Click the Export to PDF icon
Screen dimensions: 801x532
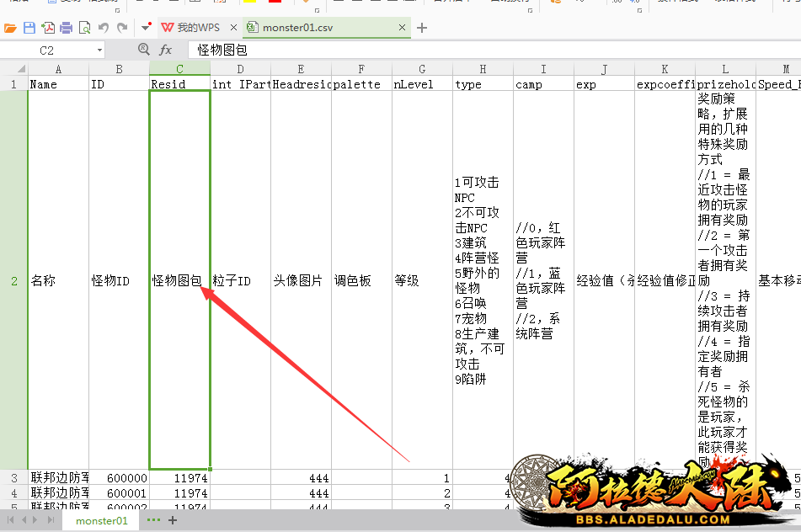48,28
